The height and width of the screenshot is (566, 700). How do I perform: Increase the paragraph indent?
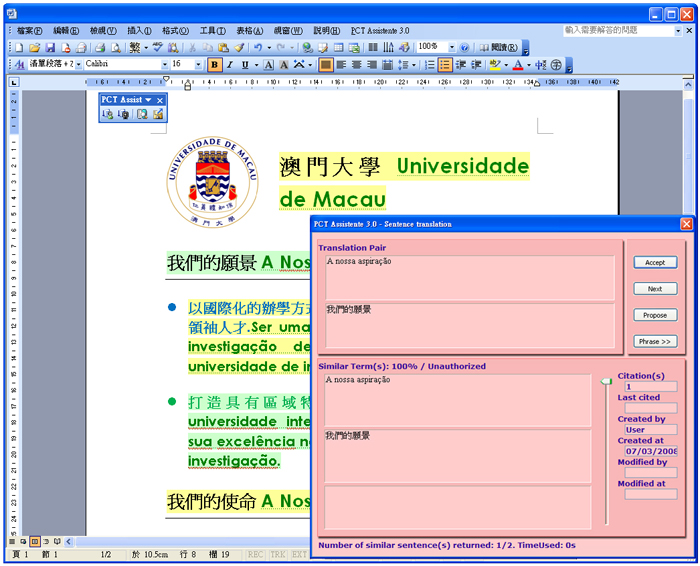click(x=476, y=65)
